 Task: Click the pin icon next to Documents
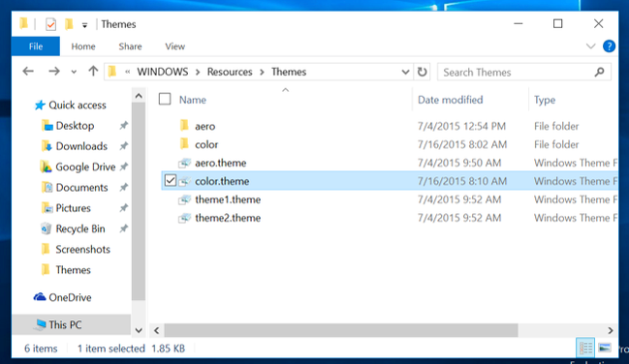coord(123,188)
